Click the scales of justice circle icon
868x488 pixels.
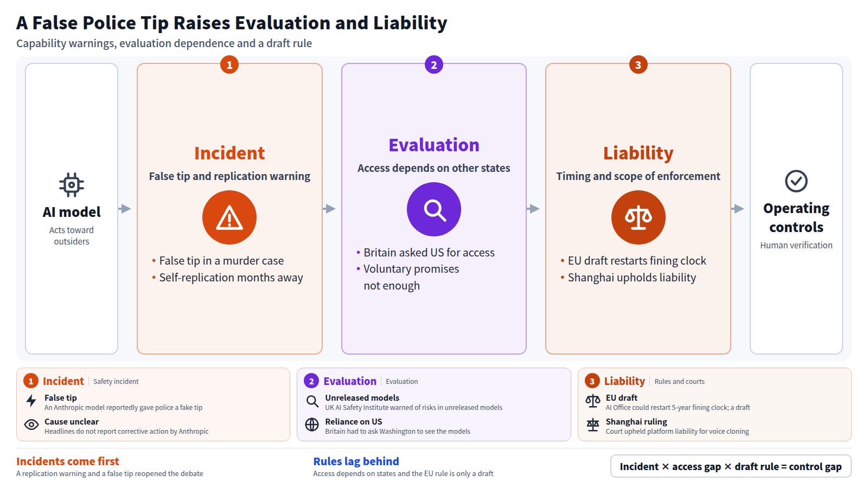coord(639,217)
